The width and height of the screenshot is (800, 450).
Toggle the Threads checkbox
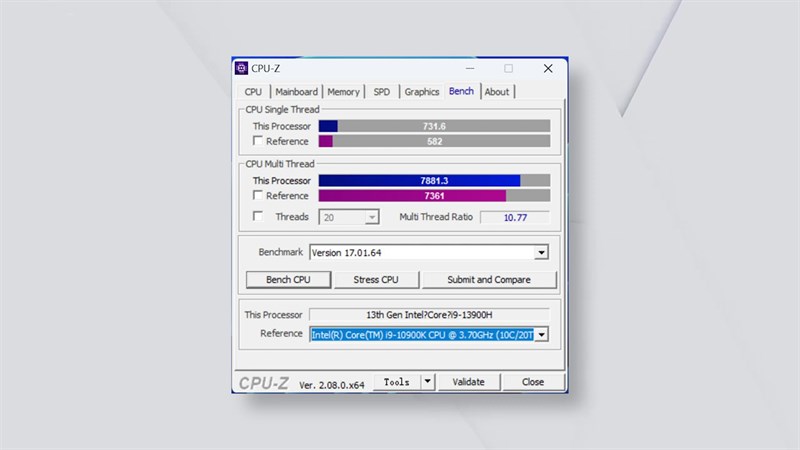258,216
